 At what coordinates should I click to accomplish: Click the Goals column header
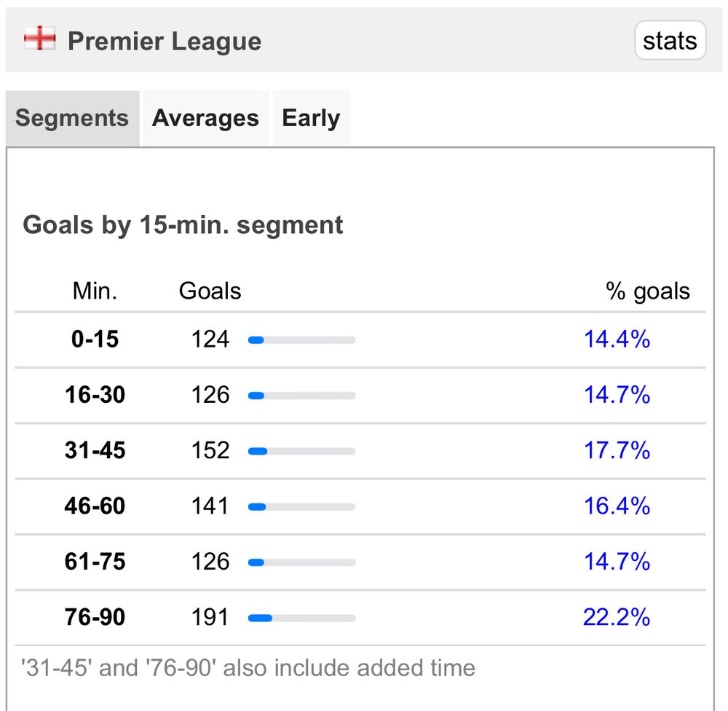[x=210, y=291]
